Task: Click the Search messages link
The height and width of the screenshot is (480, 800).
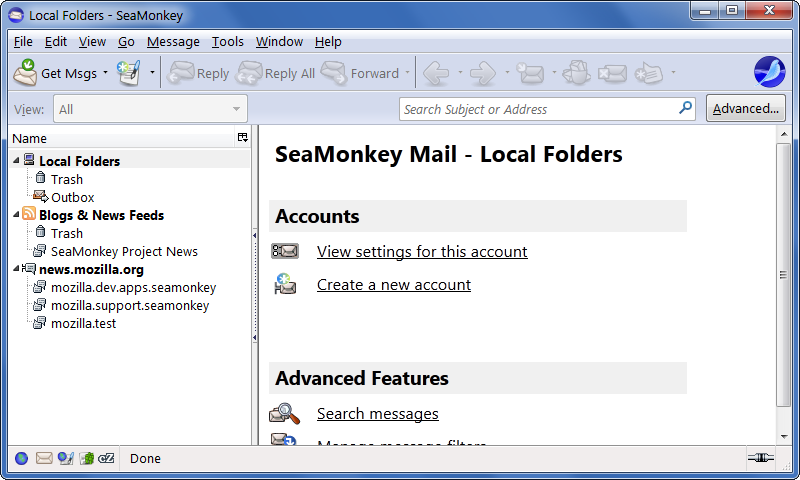Action: [378, 414]
